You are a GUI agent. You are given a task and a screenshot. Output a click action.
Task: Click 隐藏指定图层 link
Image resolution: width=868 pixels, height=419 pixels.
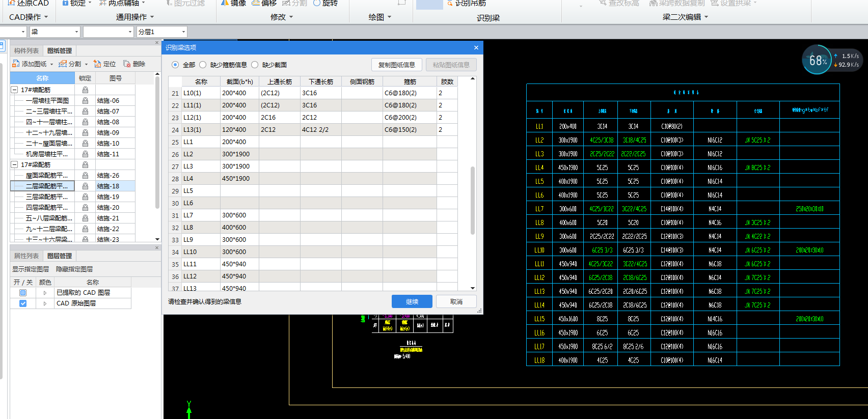point(74,269)
